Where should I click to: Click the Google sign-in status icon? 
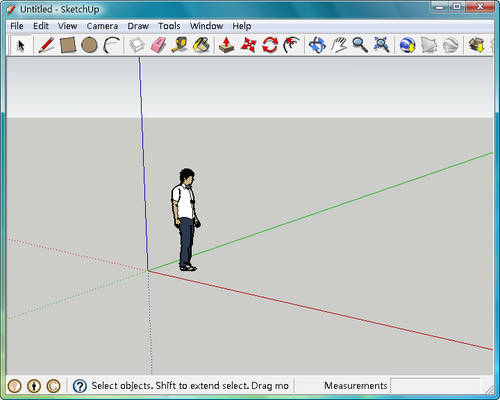[53, 386]
